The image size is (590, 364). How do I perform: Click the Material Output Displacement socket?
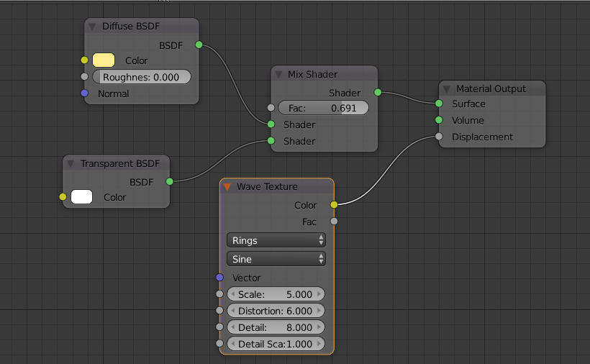pos(439,137)
